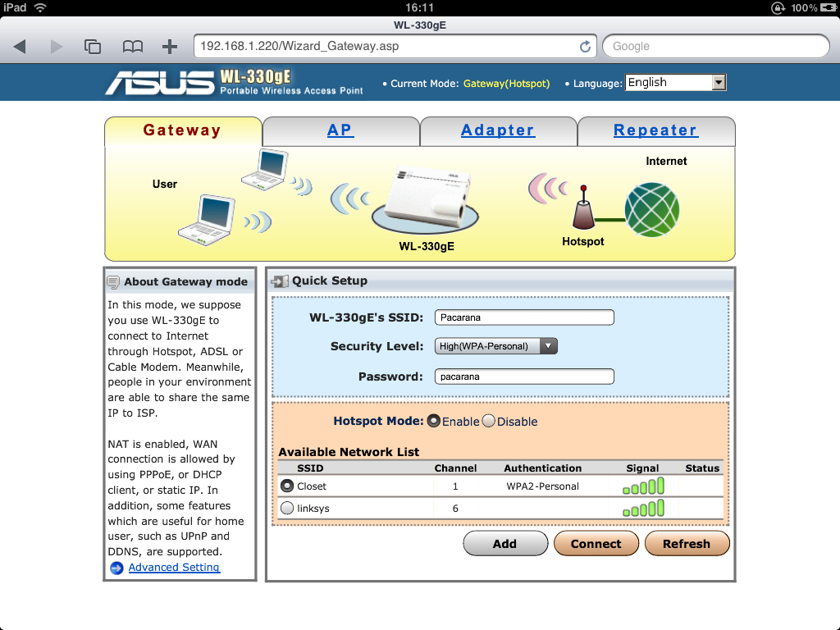This screenshot has width=840, height=630.
Task: Open the Safari pages switcher icon
Action: pyautogui.click(x=93, y=47)
